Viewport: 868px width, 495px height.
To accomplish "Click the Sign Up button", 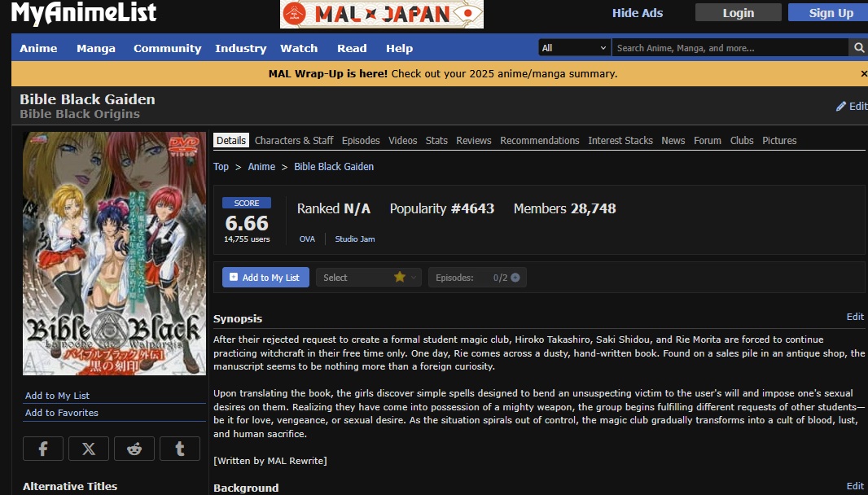I will tap(828, 13).
